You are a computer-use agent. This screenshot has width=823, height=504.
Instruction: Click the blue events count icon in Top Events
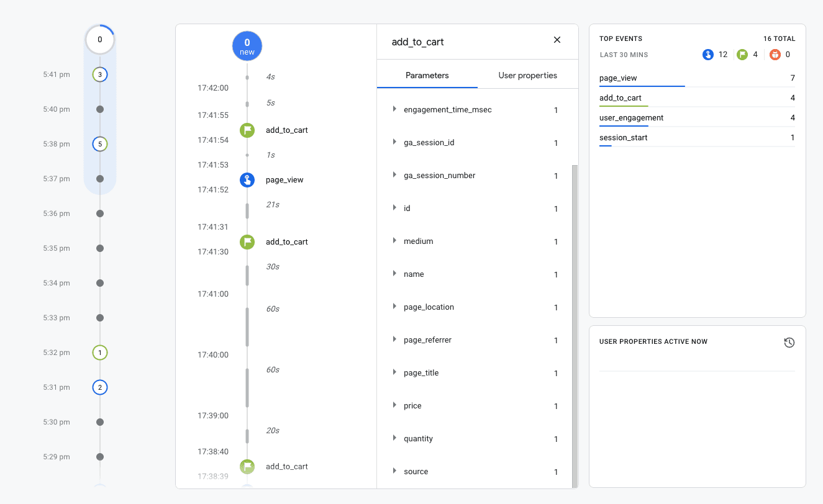click(x=708, y=55)
